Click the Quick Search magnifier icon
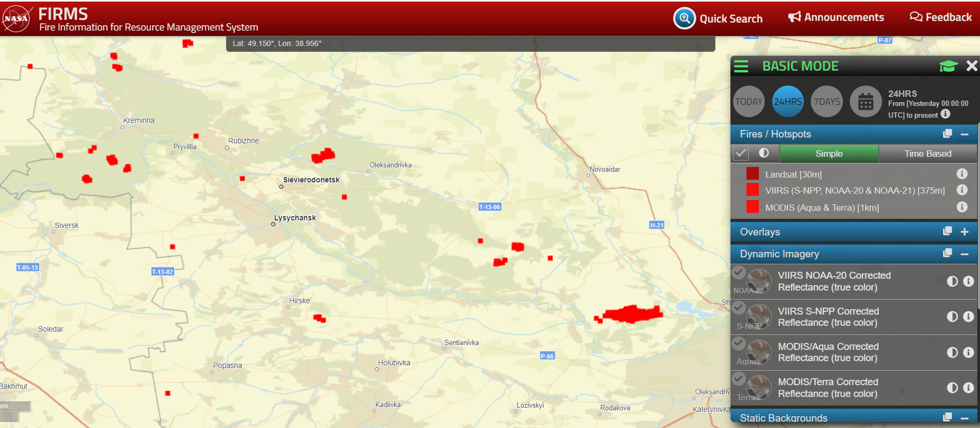The width and height of the screenshot is (980, 428). tap(684, 19)
